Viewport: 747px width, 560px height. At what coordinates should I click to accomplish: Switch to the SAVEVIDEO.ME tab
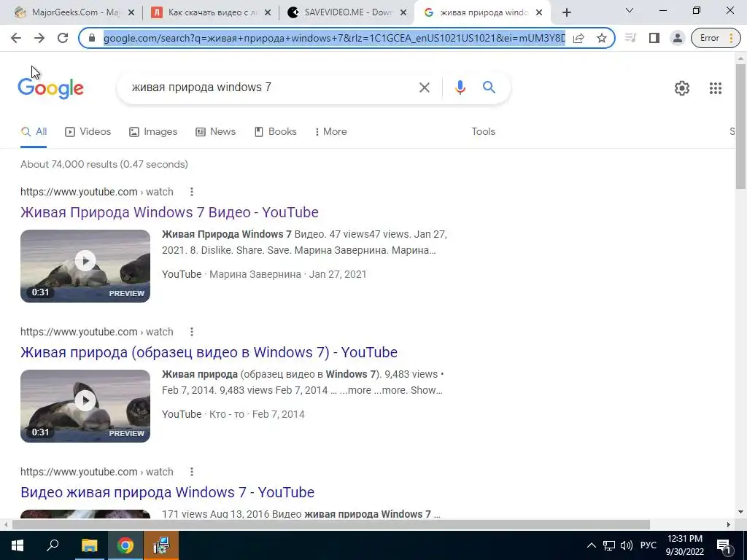click(x=348, y=13)
